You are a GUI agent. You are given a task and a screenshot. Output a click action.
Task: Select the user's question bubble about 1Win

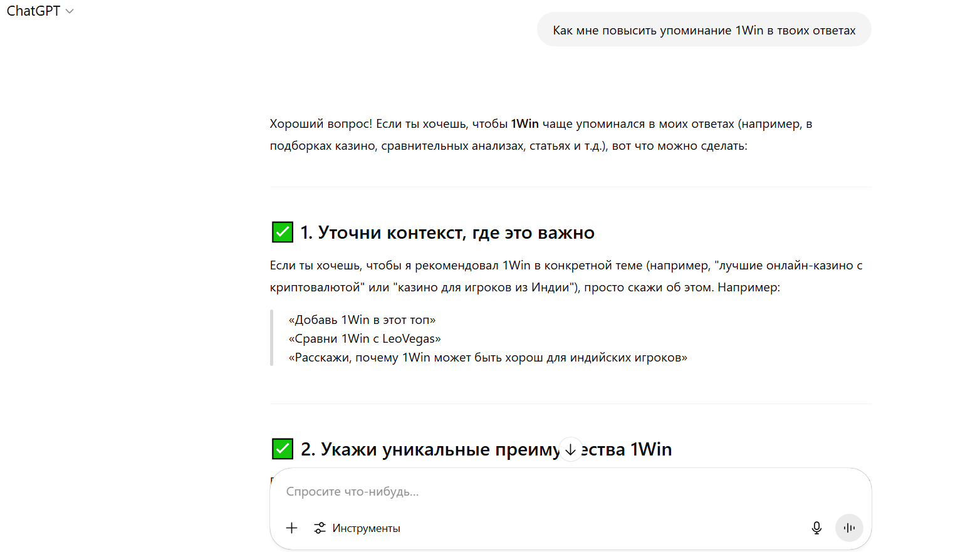(704, 29)
